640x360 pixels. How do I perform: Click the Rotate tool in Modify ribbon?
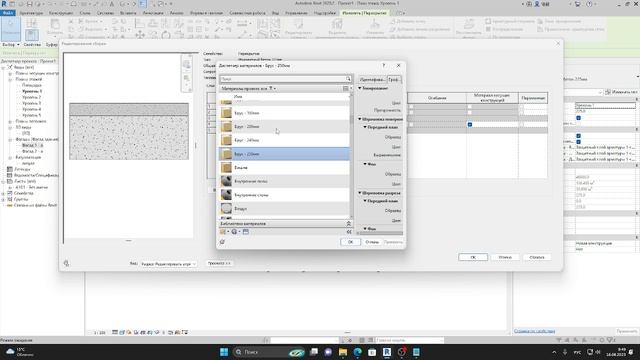pos(166,35)
